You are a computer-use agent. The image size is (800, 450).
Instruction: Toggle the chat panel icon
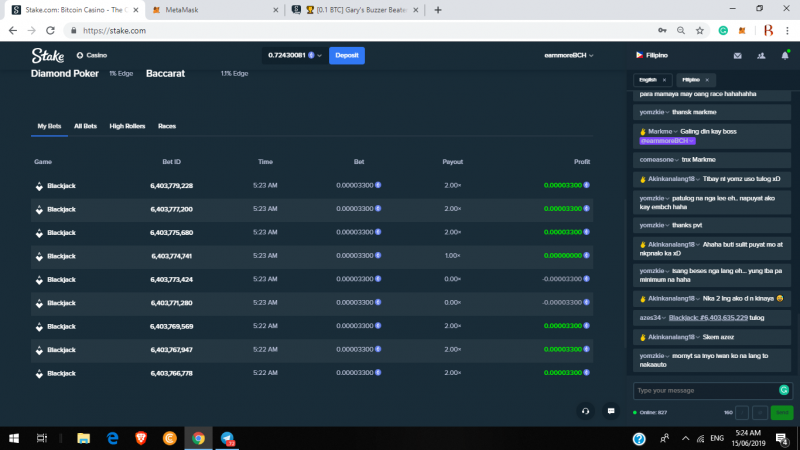(x=611, y=411)
